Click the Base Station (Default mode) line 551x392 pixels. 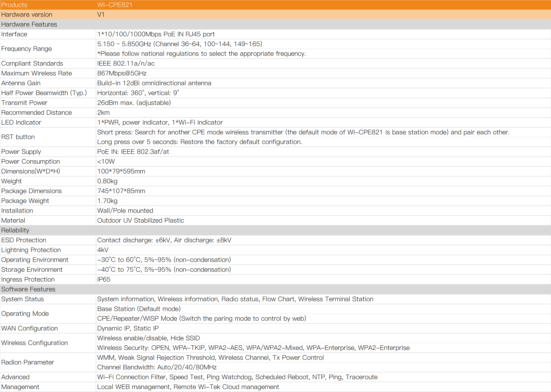139,309
